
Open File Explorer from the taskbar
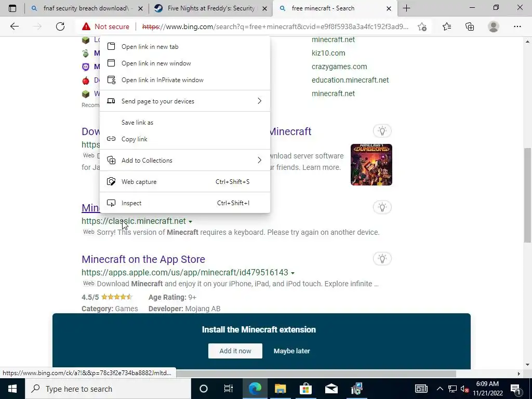(280, 389)
